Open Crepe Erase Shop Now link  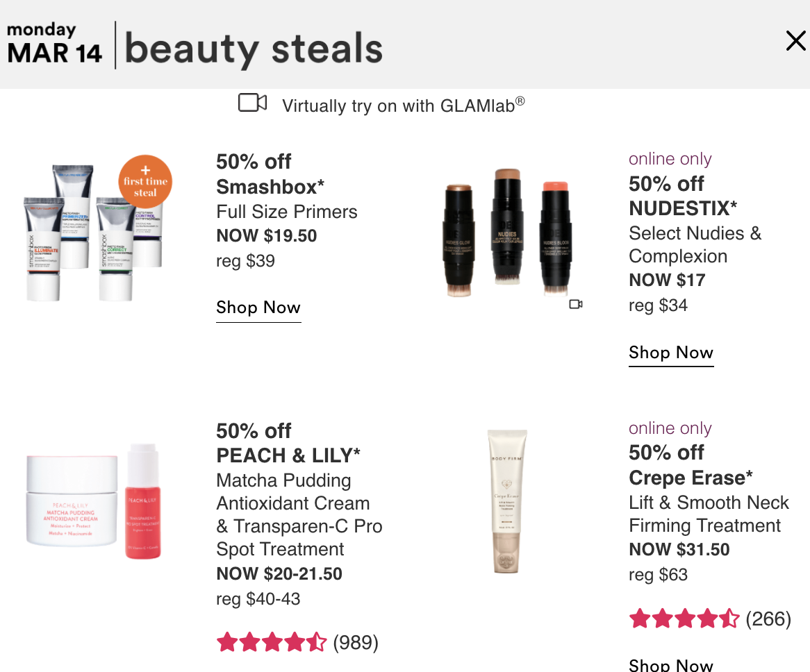(x=671, y=665)
